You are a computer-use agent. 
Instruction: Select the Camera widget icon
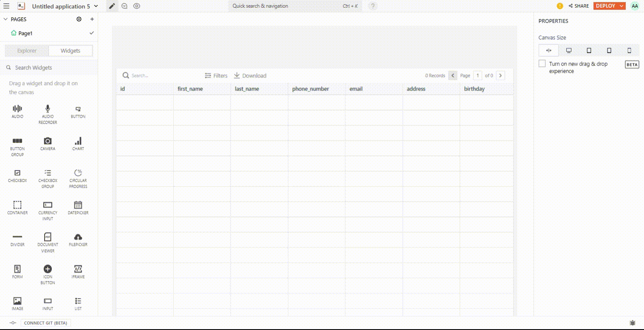pyautogui.click(x=48, y=141)
